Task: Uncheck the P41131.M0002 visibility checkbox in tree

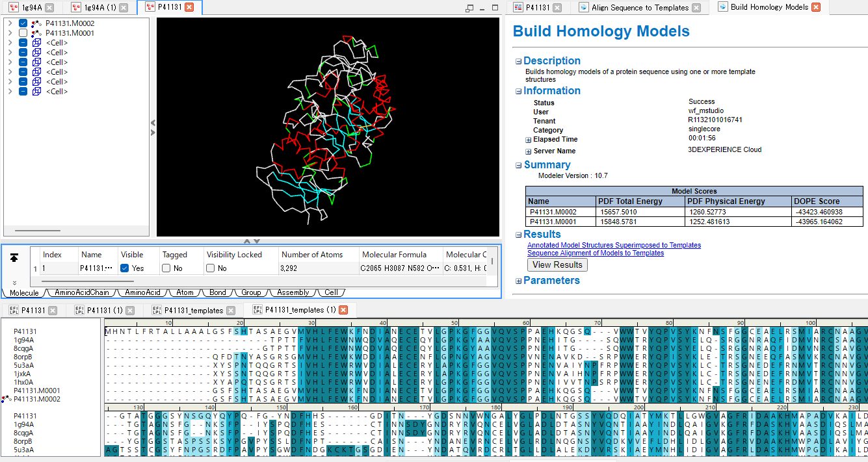Action: (23, 23)
